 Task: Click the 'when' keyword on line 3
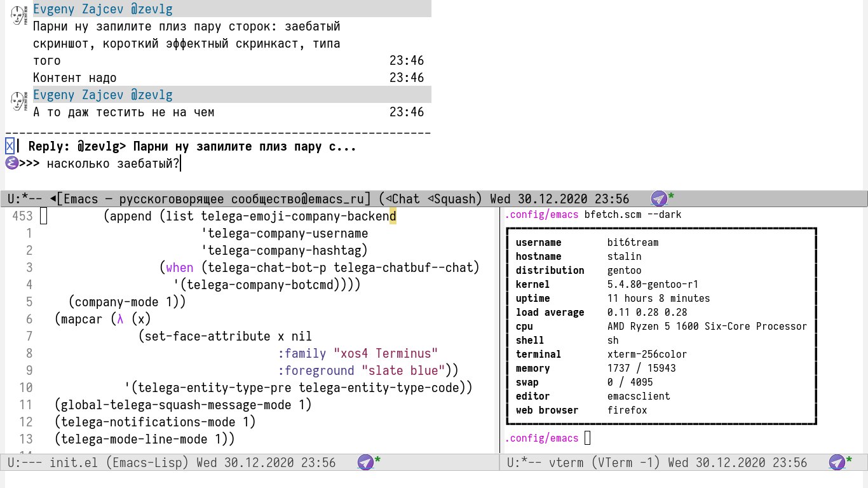[180, 268]
